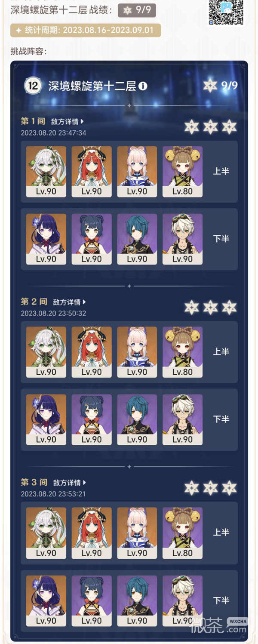Viewport: 258px width, 644px height.
Task: Select Raiden Shogun portrait in chamber 1 second half
Action: click(46, 239)
